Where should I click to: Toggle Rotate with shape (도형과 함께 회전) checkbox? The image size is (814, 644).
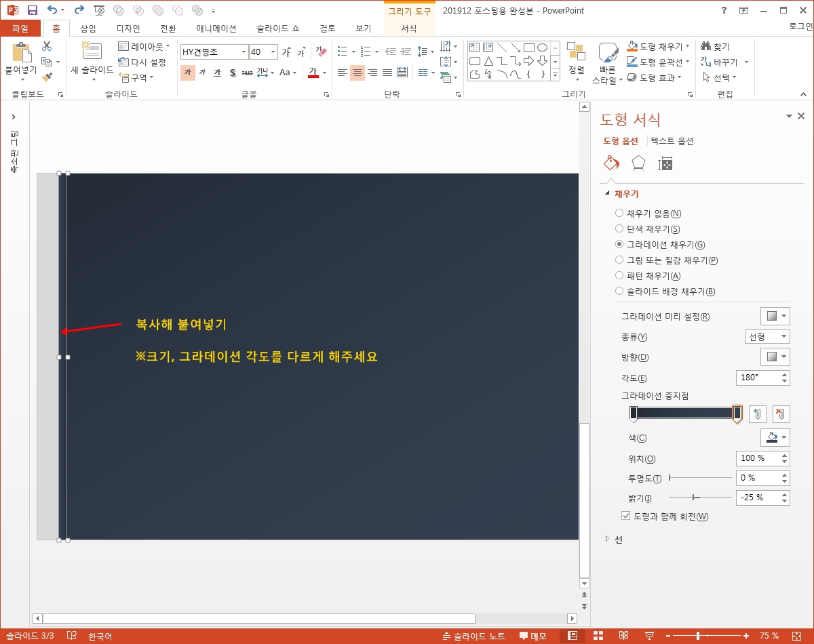(665, 517)
